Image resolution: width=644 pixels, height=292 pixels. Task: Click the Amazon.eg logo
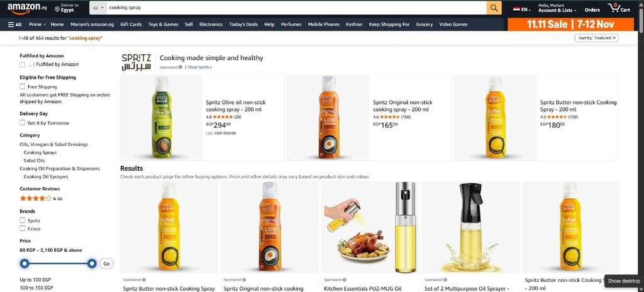click(x=26, y=8)
